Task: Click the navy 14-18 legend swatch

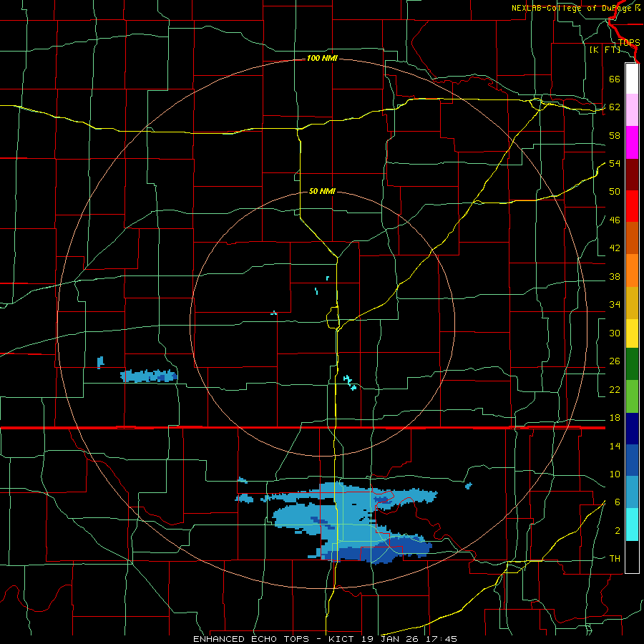Action: (632, 429)
